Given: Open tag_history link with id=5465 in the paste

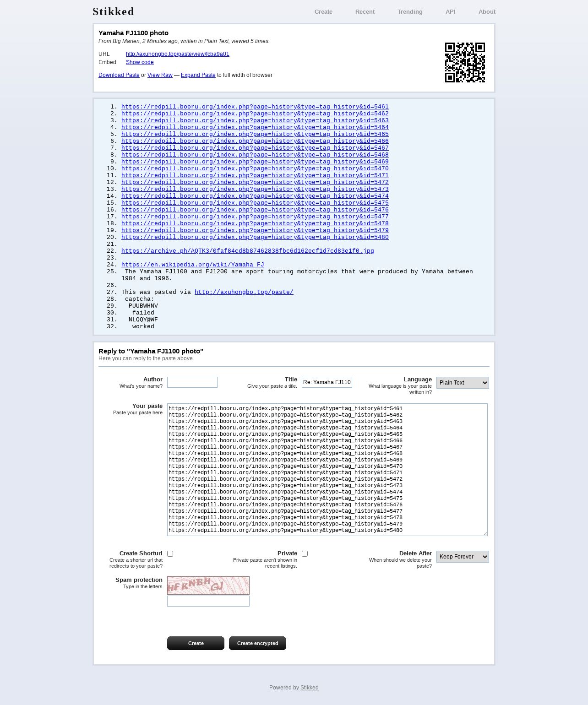Looking at the screenshot, I should [255, 134].
